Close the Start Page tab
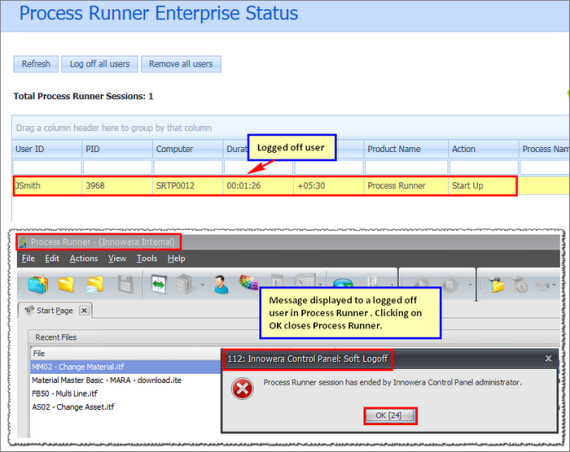The image size is (570, 452). [84, 311]
